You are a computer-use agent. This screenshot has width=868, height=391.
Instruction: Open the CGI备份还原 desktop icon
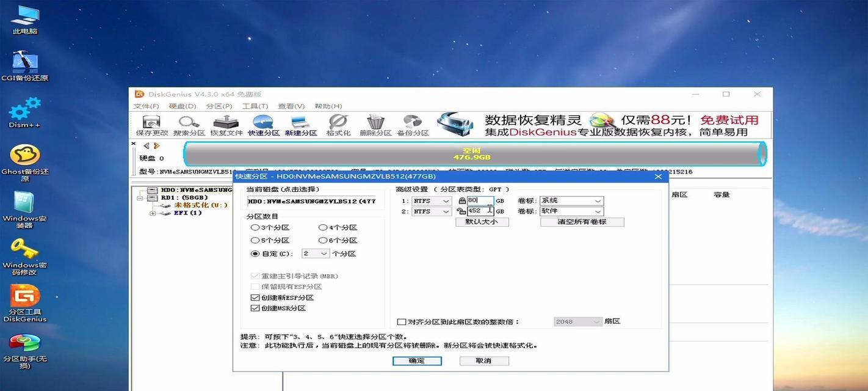(x=25, y=66)
